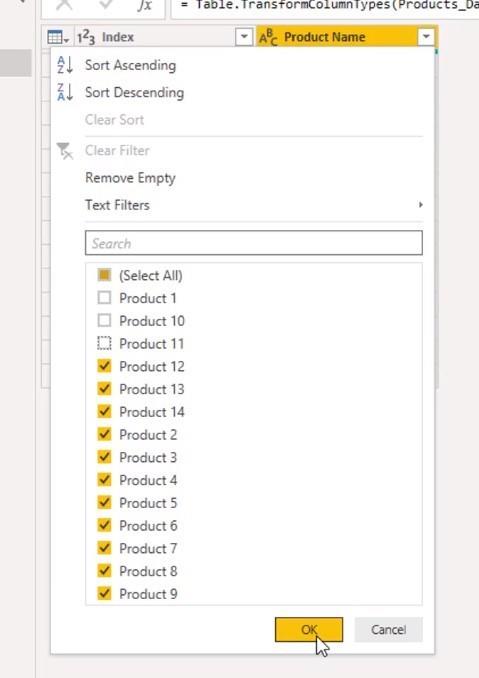
Task: Click the formula bar cancel X icon
Action: tap(64, 4)
